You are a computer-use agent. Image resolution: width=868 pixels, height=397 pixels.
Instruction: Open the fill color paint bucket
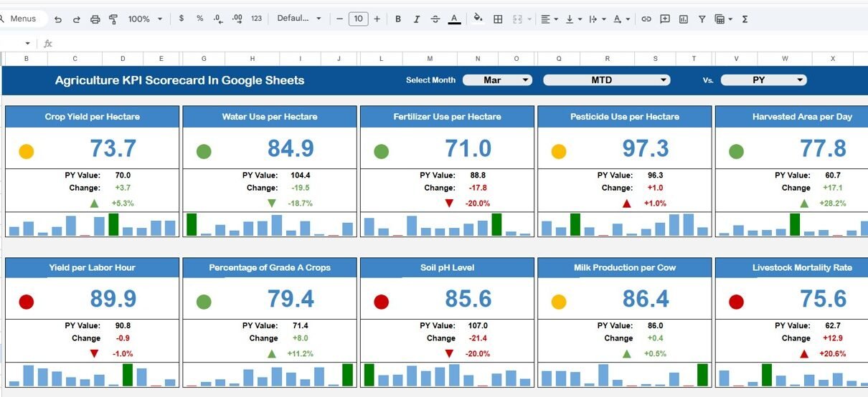[x=478, y=19]
